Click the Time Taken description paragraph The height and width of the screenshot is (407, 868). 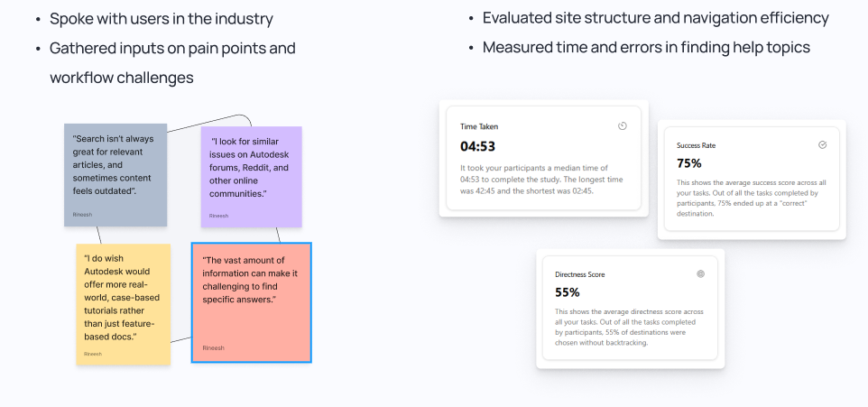[x=542, y=180]
